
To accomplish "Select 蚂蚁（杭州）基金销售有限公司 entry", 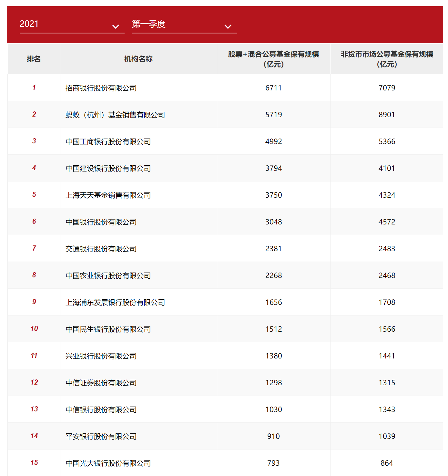I will tap(115, 115).
